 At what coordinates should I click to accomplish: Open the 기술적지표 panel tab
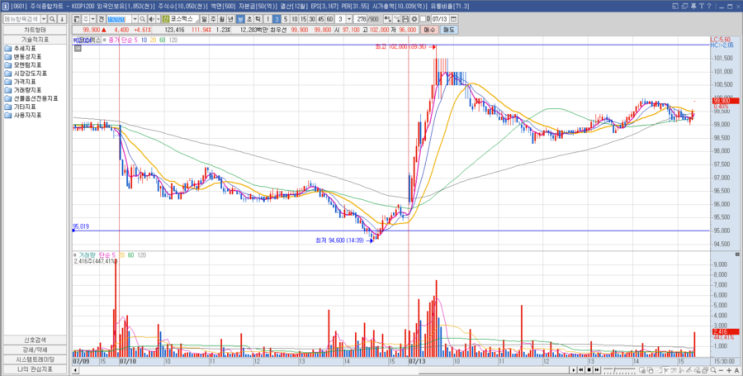point(35,39)
